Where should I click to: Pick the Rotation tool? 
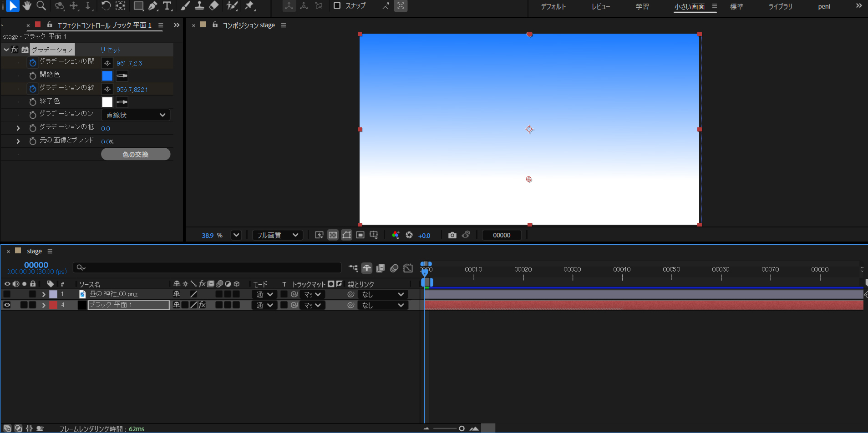coord(106,6)
